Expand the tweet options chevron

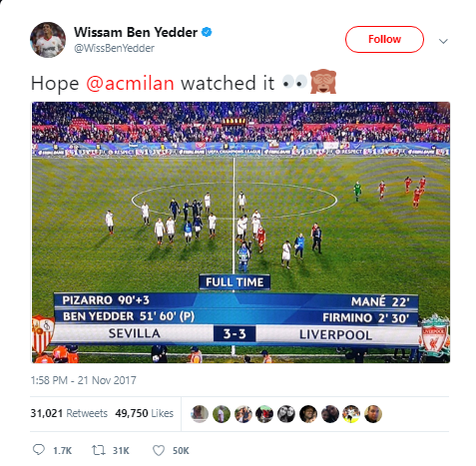[443, 41]
